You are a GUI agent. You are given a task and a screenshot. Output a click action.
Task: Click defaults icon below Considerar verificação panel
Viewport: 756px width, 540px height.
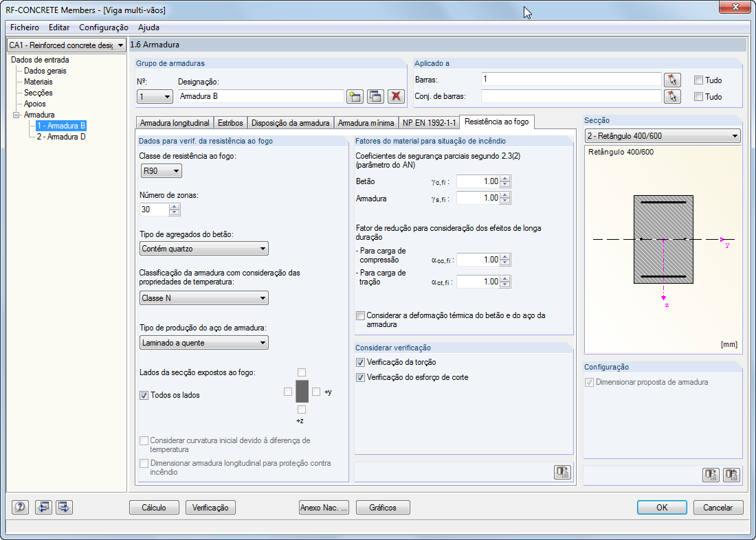562,472
